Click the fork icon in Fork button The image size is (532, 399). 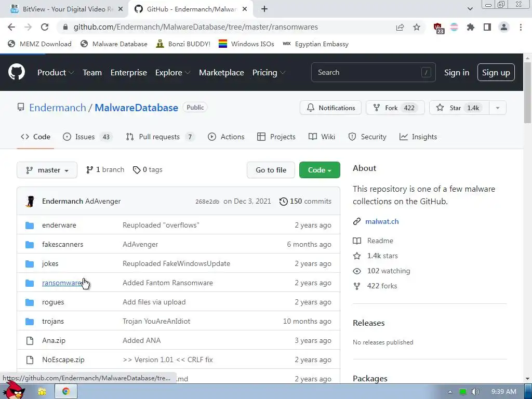point(376,108)
